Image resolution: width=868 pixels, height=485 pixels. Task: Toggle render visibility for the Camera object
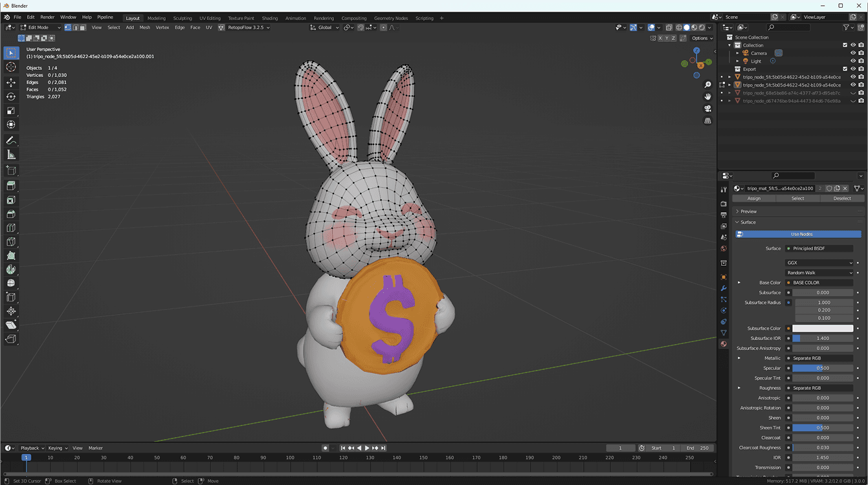click(x=861, y=53)
